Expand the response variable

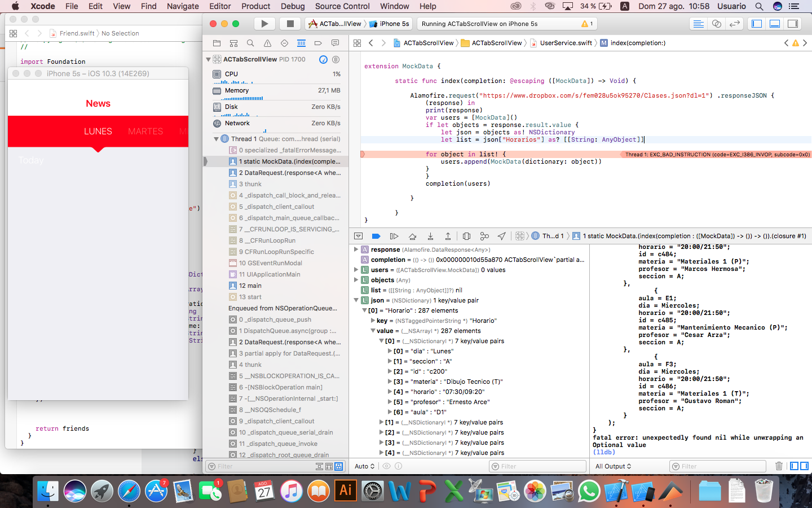[x=356, y=249]
